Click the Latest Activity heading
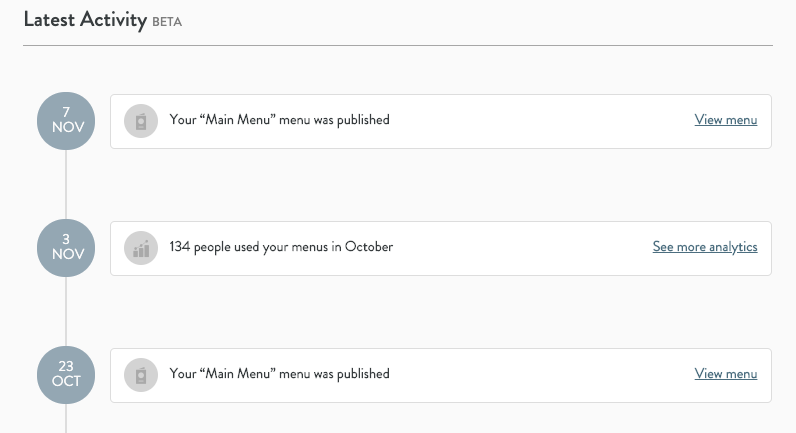This screenshot has width=796, height=433. point(85,20)
